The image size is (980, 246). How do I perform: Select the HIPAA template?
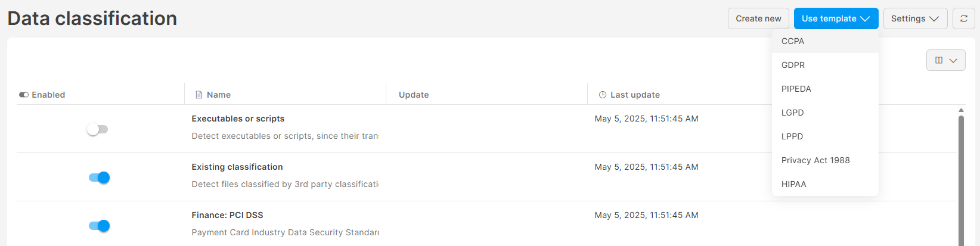[x=793, y=184]
